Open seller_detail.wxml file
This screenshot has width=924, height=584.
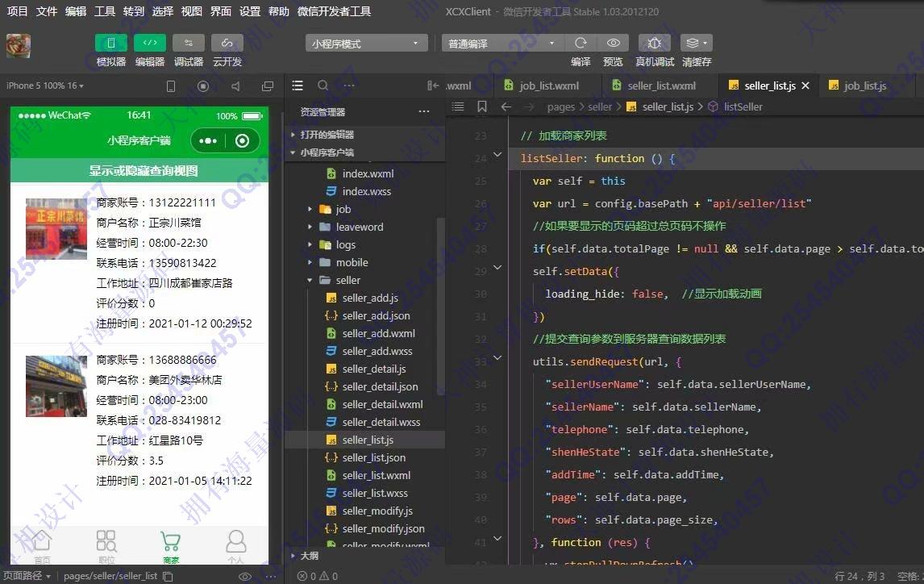point(382,404)
